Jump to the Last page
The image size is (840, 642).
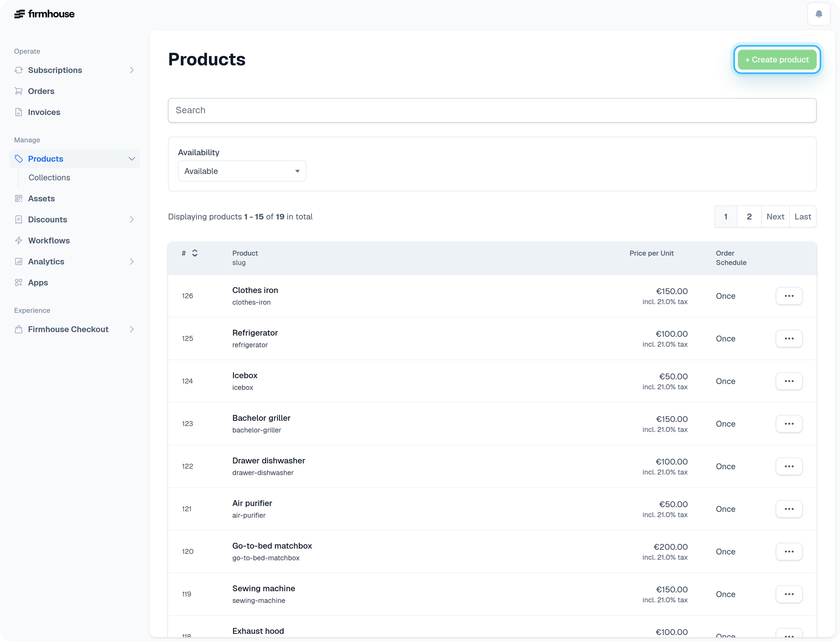pos(803,217)
